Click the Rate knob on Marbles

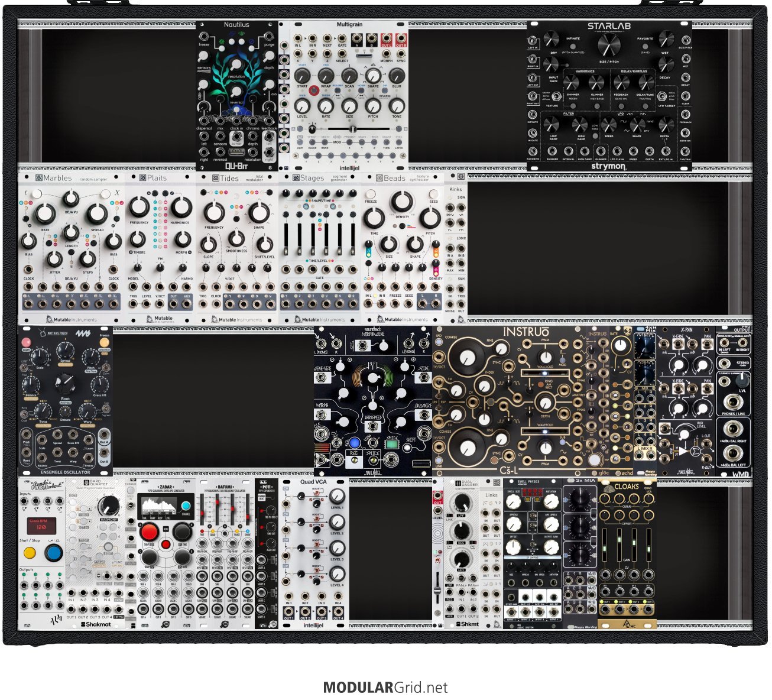coord(45,214)
